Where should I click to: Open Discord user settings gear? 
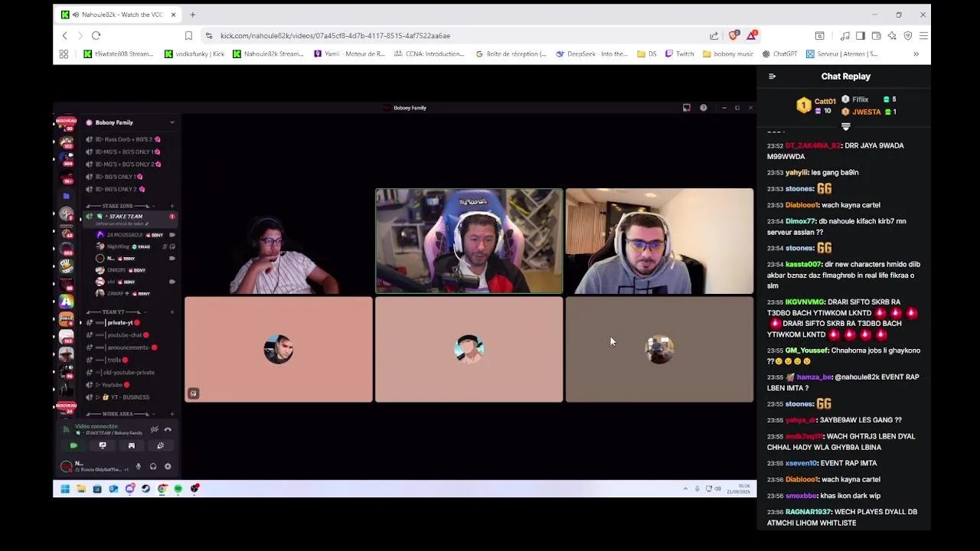point(168,466)
